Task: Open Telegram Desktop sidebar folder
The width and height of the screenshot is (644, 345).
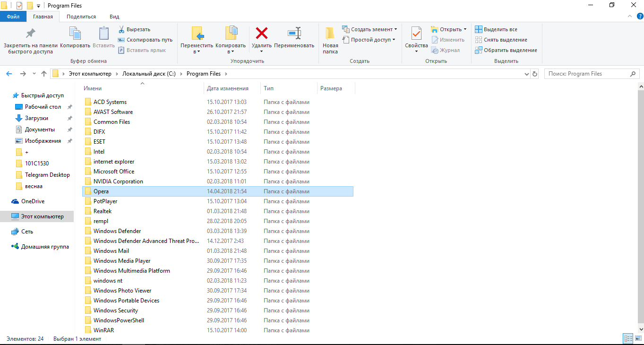Action: click(x=43, y=175)
